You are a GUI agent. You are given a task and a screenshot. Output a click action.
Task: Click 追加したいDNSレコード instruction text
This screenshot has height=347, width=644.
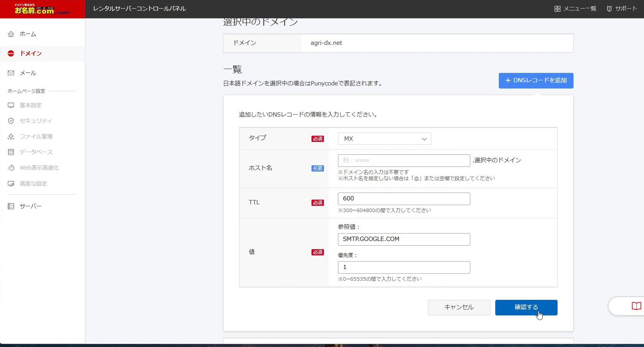click(x=308, y=115)
